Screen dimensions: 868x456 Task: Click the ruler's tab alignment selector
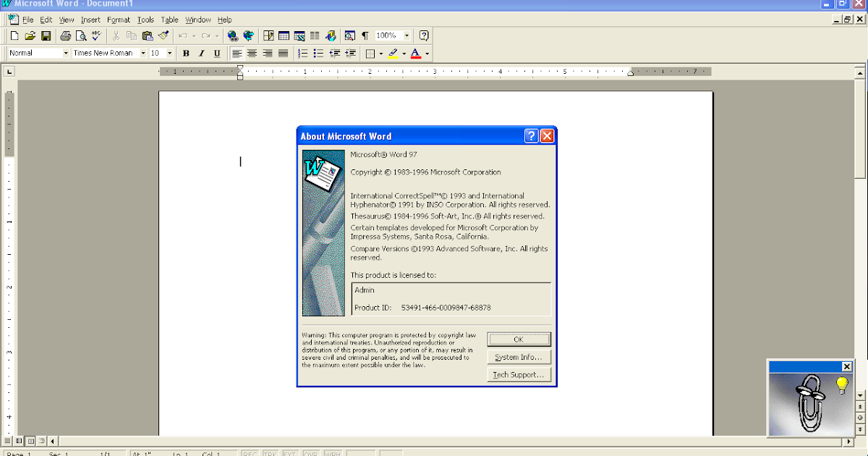(x=9, y=72)
